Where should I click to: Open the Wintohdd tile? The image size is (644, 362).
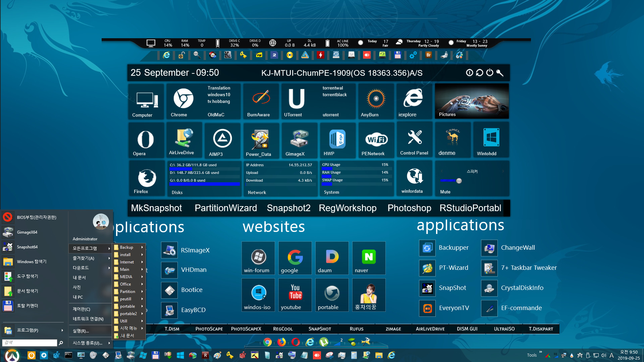(491, 140)
